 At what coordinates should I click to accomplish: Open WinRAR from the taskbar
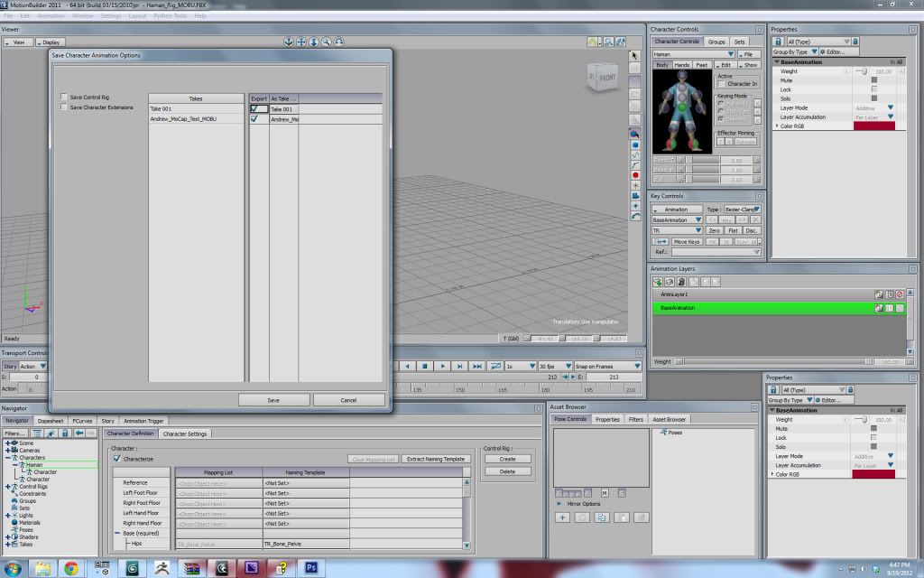[x=191, y=568]
